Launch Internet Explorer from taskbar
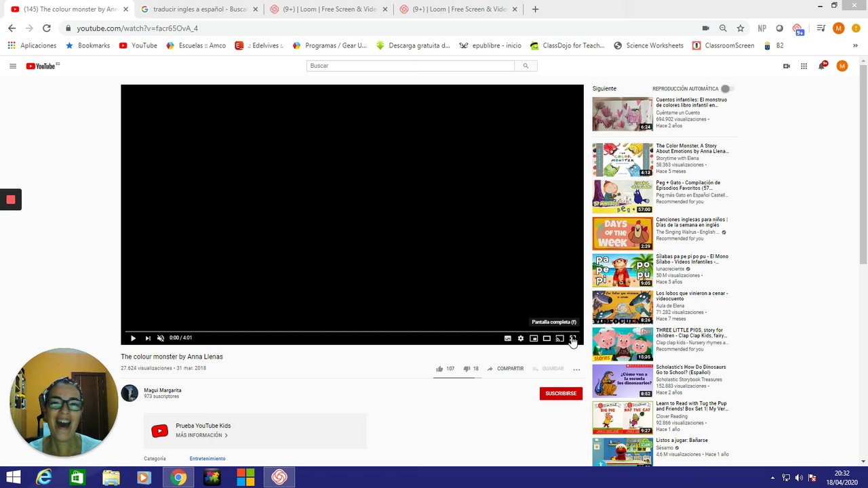868x488 pixels. (44, 477)
